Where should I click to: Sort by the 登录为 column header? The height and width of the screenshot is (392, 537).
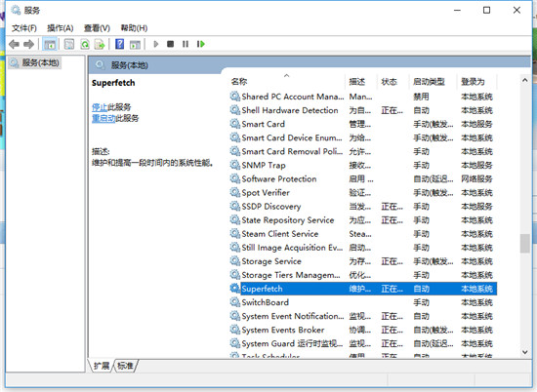coord(473,81)
